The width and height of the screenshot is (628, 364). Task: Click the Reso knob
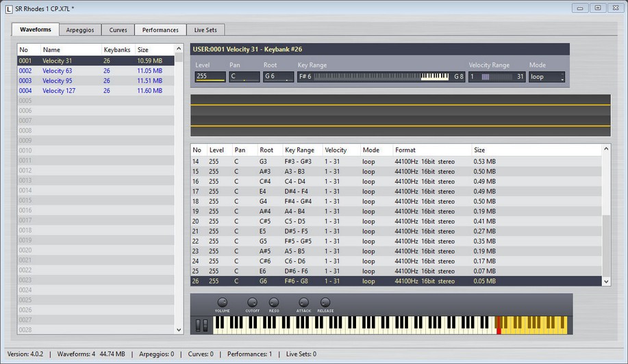pos(274,302)
